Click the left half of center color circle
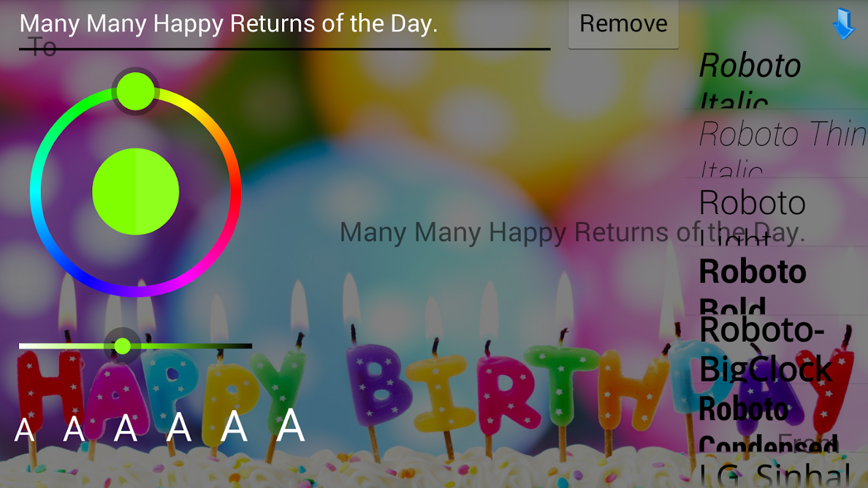The height and width of the screenshot is (488, 868). click(114, 192)
